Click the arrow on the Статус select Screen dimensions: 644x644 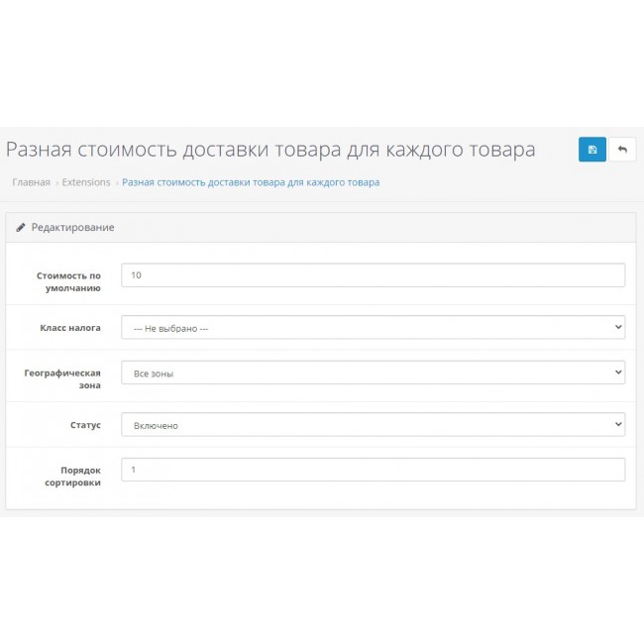click(x=618, y=424)
